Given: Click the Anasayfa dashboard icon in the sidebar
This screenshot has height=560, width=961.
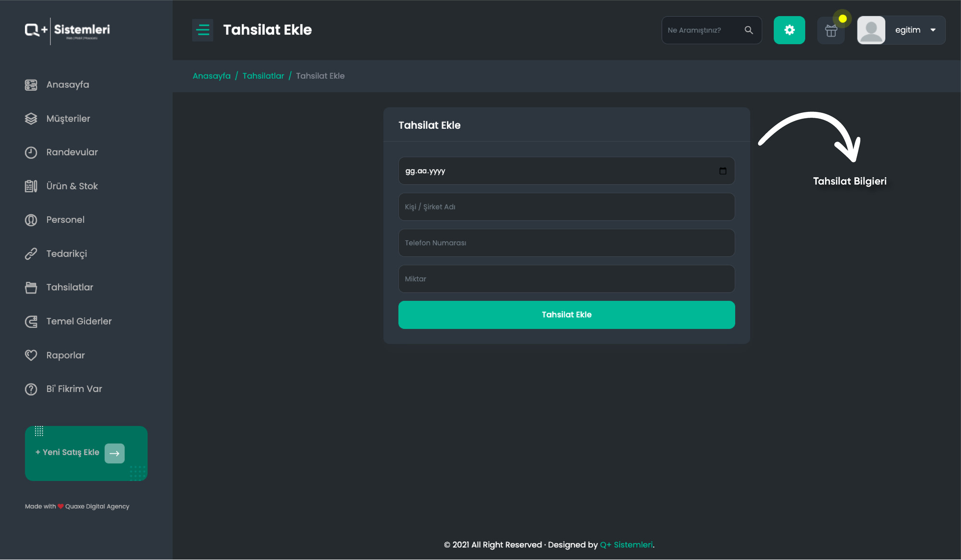Looking at the screenshot, I should coord(31,85).
